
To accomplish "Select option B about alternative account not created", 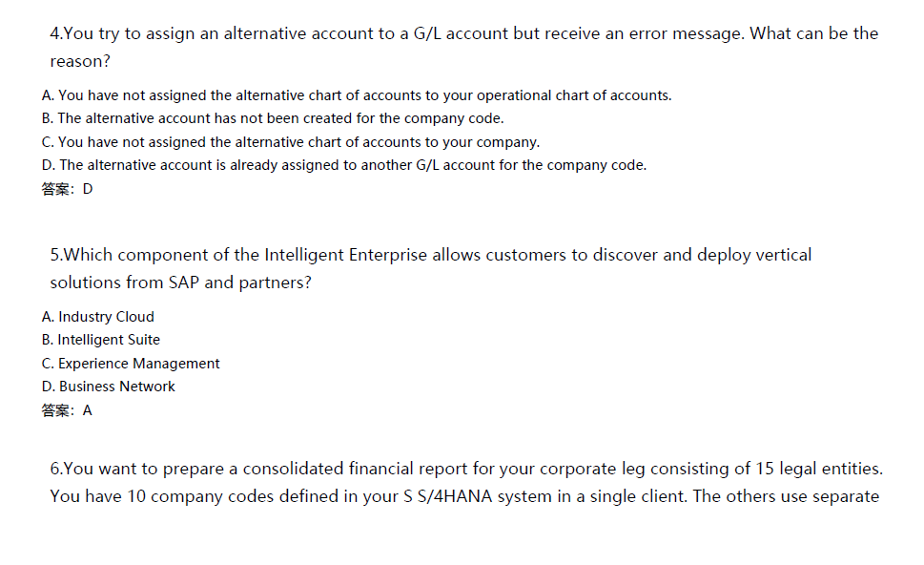I will click(273, 118).
